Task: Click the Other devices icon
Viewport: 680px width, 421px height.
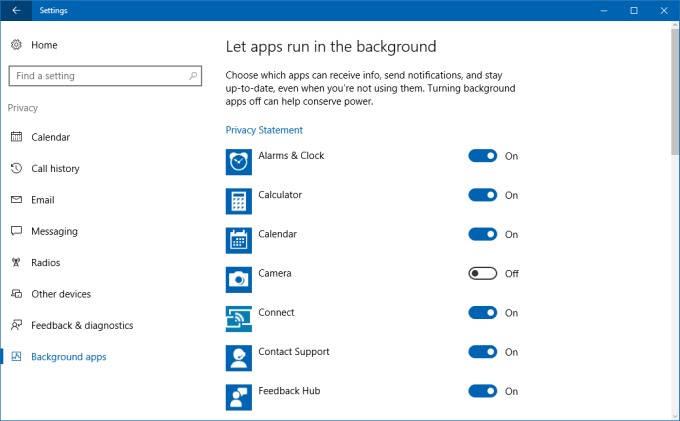Action: (16, 294)
